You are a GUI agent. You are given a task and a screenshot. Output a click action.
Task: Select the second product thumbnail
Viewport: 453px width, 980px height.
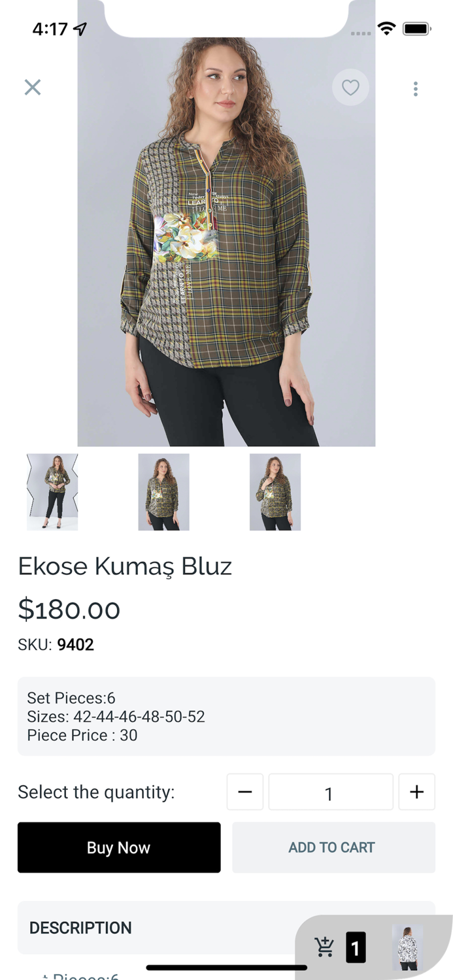click(163, 492)
